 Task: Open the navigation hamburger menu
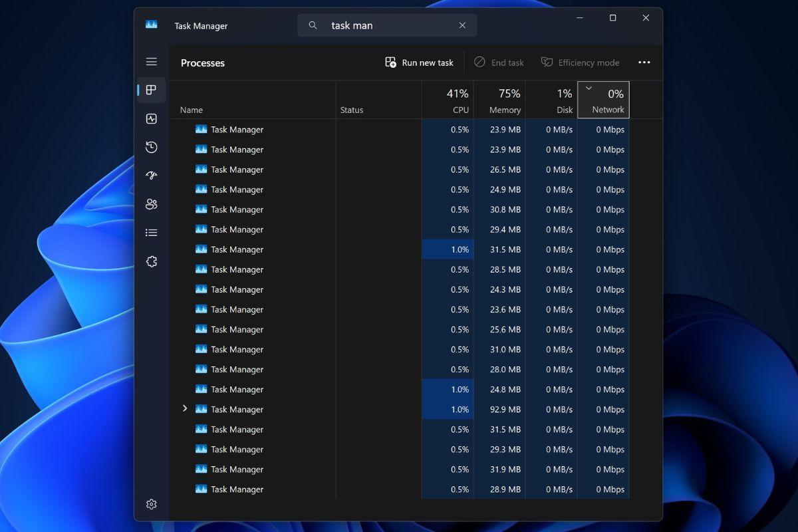pyautogui.click(x=151, y=61)
